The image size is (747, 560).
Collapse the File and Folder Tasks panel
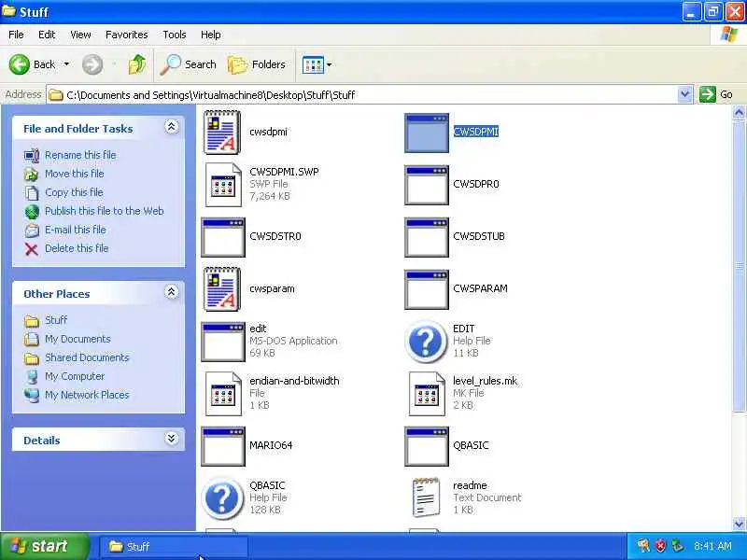pos(172,127)
